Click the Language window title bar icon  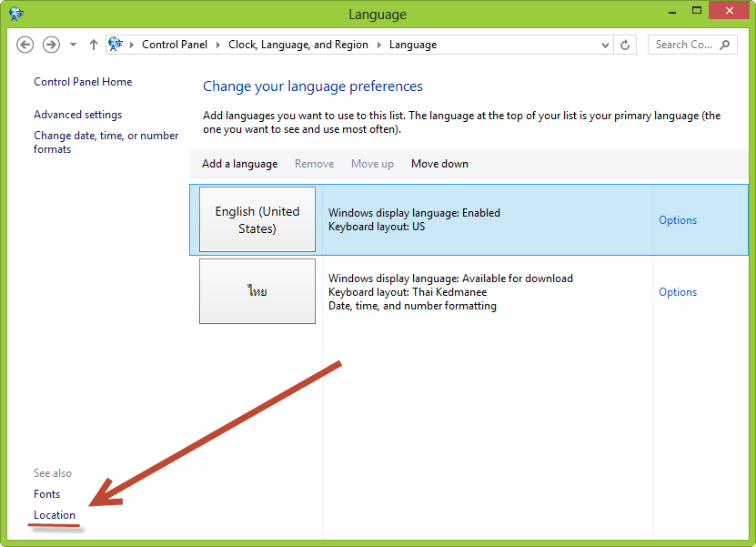(x=16, y=14)
